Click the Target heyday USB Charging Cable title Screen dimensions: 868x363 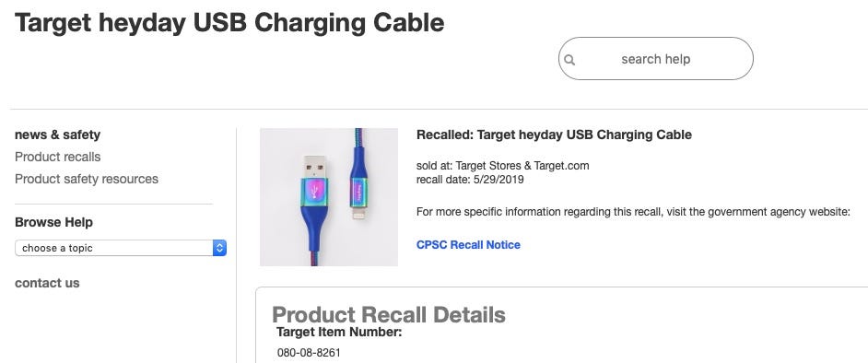tap(229, 23)
